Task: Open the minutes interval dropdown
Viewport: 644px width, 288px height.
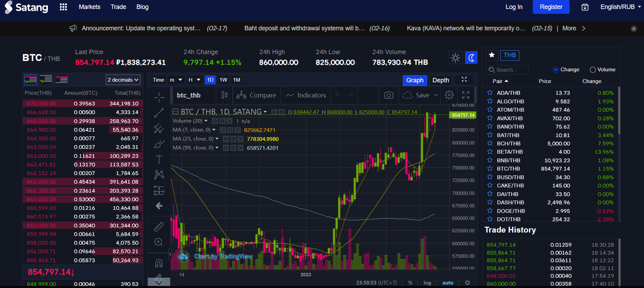Action: [x=176, y=80]
